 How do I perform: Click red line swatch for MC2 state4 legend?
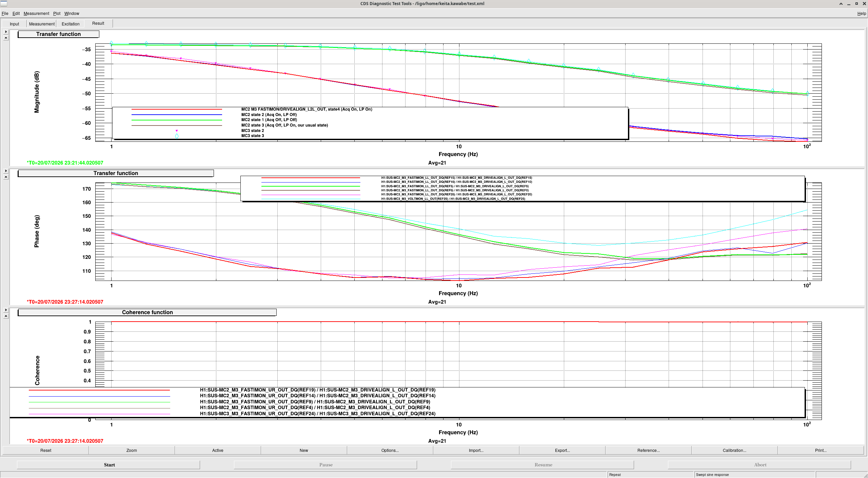point(177,109)
